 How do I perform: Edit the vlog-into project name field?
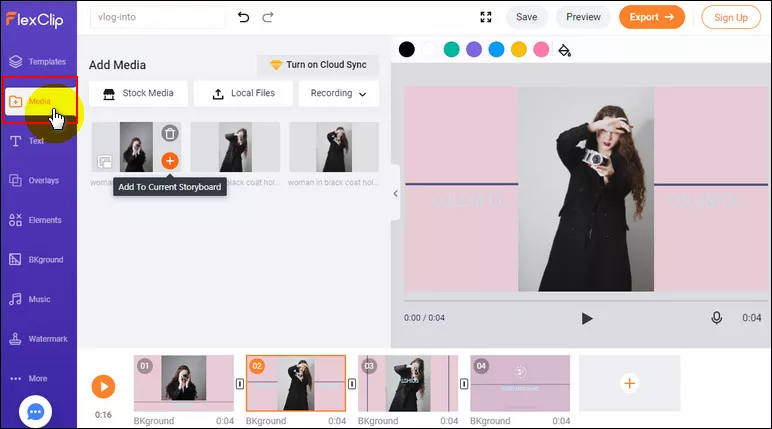point(157,17)
